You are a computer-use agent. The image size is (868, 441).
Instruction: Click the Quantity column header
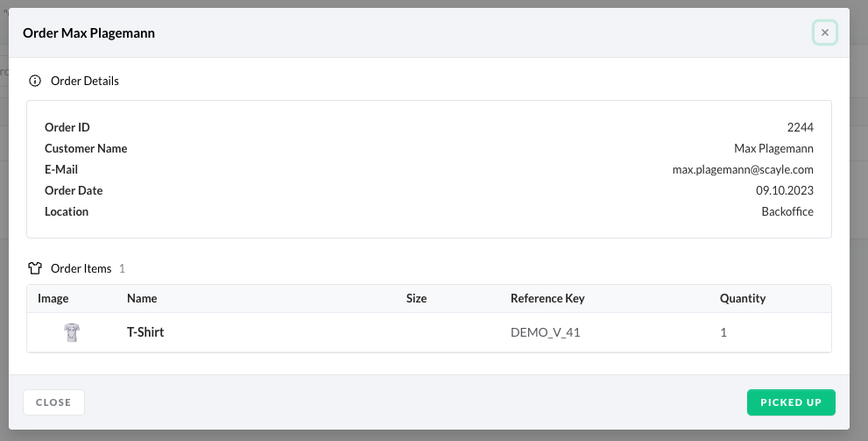coord(743,298)
